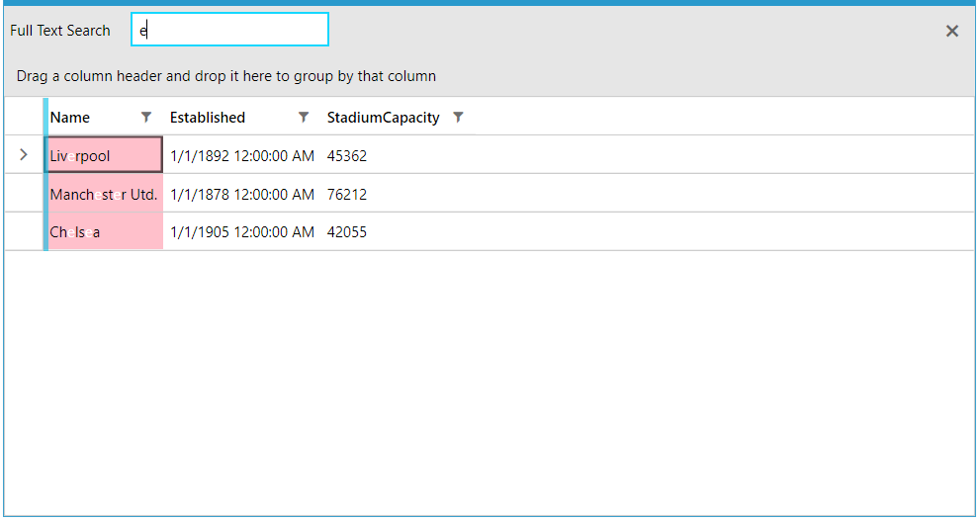Viewport: 980px width, 521px height.
Task: Open the StadiumCapacity column filter
Action: [458, 118]
